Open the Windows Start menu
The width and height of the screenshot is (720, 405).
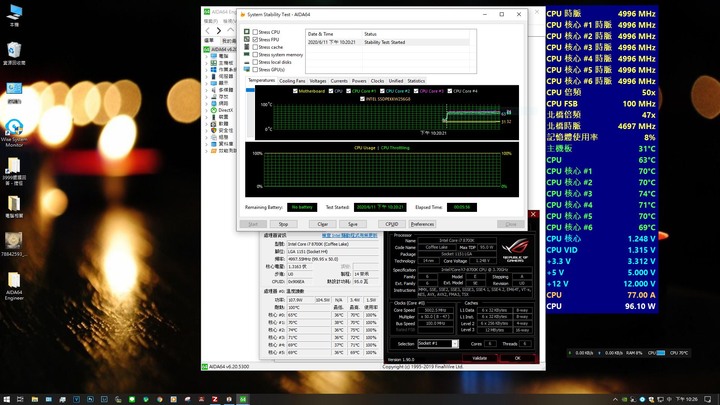(x=7, y=399)
